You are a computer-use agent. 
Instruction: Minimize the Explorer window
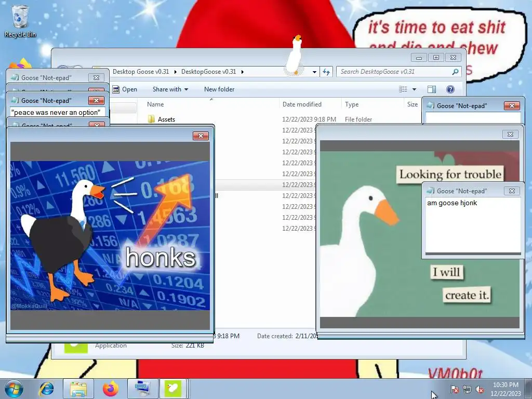(419, 57)
